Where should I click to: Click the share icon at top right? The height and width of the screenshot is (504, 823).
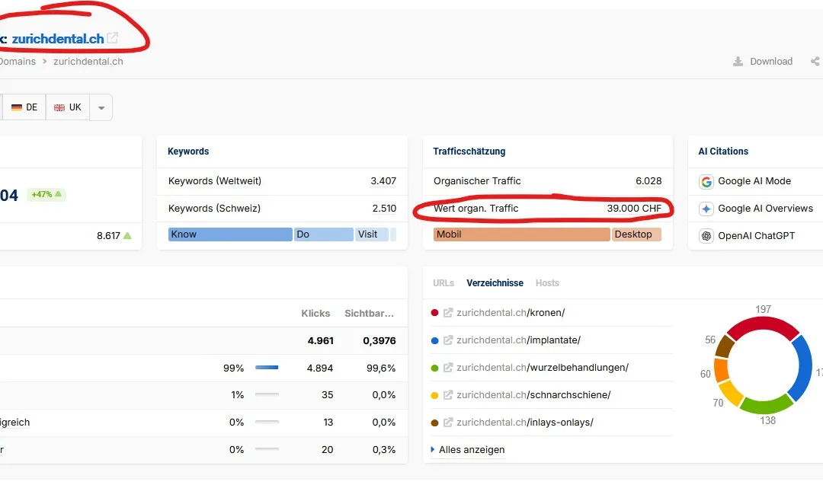[815, 61]
